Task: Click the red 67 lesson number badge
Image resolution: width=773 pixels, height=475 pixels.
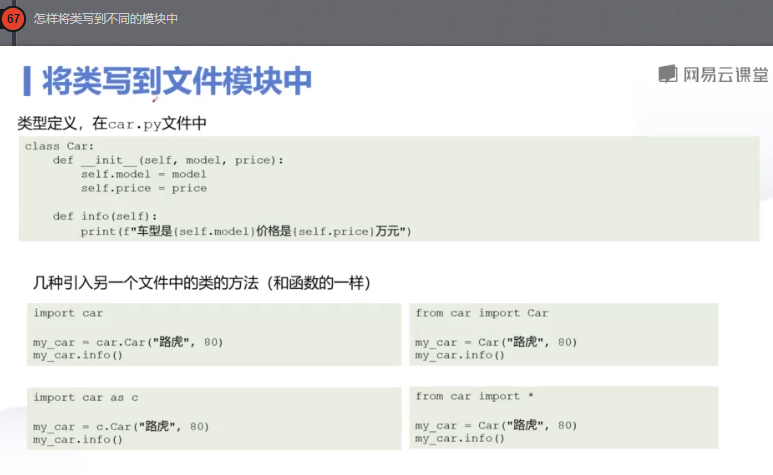Action: click(13, 19)
